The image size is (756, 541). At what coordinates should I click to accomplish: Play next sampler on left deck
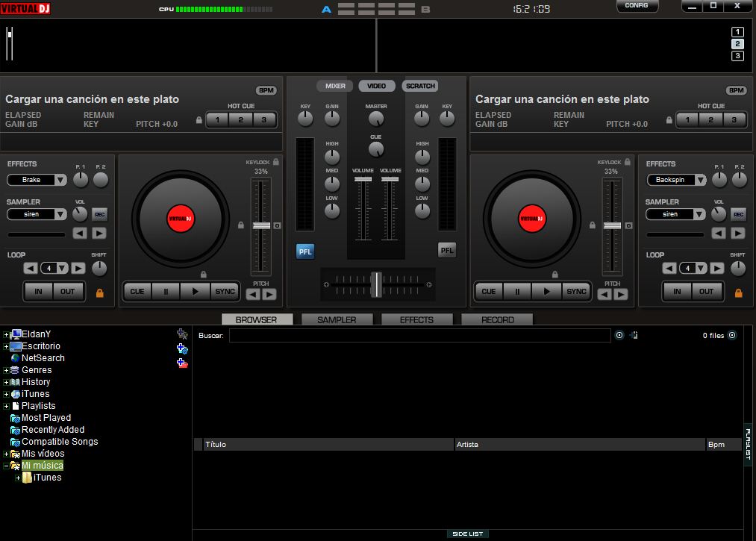99,234
